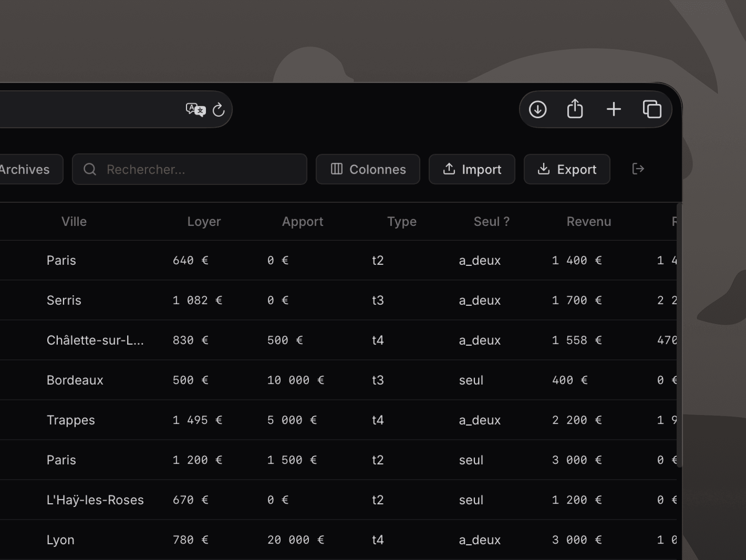Select the Serris row city cell
The width and height of the screenshot is (746, 560).
pyautogui.click(x=64, y=300)
